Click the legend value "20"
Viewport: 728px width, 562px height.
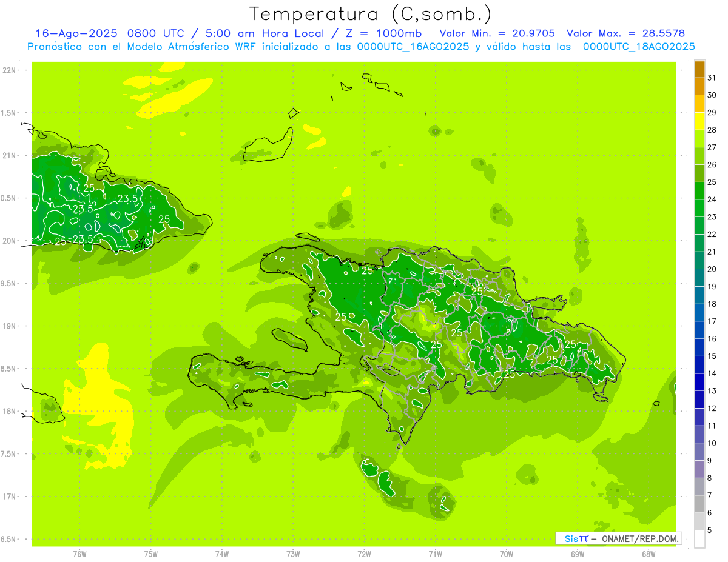(712, 269)
